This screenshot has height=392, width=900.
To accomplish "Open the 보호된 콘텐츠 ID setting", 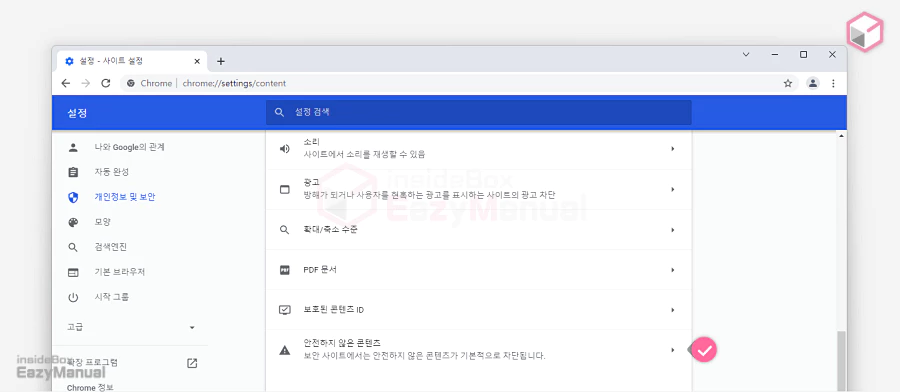I will (x=479, y=310).
